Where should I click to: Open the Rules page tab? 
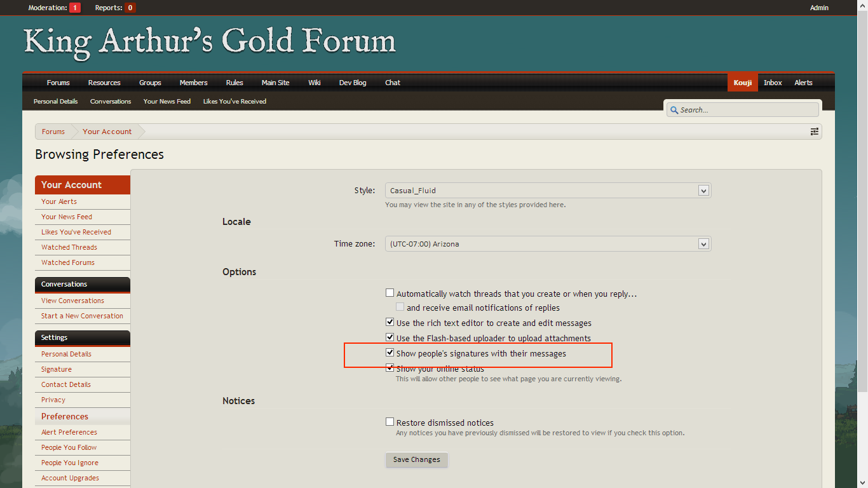click(234, 83)
